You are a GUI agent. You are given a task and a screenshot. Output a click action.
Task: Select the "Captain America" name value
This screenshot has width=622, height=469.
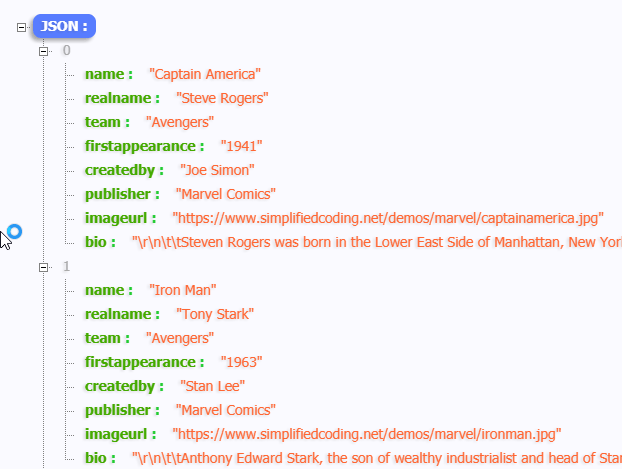pyautogui.click(x=205, y=74)
